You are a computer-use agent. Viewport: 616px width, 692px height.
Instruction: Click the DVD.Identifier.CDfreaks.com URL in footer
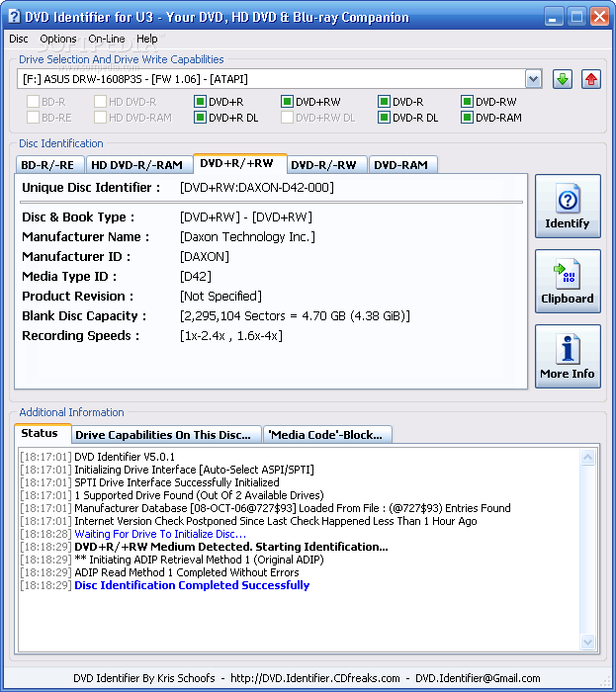point(315,678)
